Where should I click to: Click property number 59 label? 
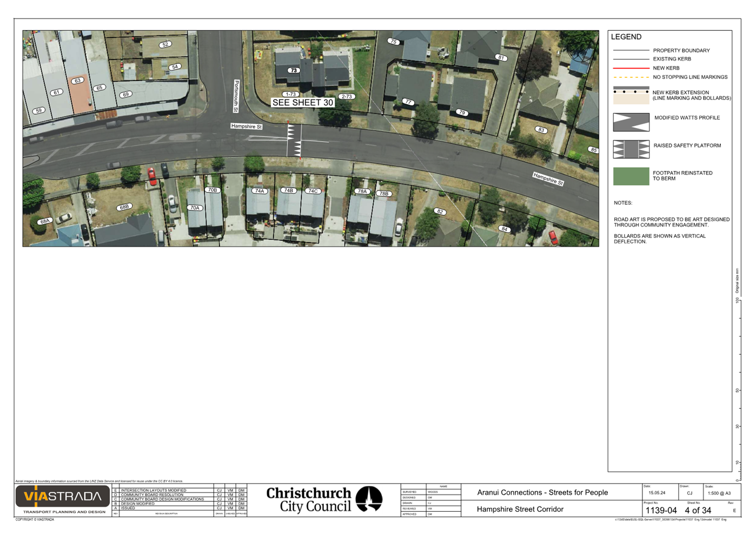38,111
